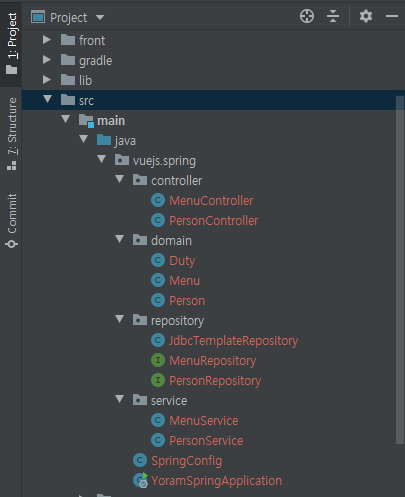405x497 pixels.
Task: Open the Project view dropdown arrow
Action: click(x=100, y=17)
